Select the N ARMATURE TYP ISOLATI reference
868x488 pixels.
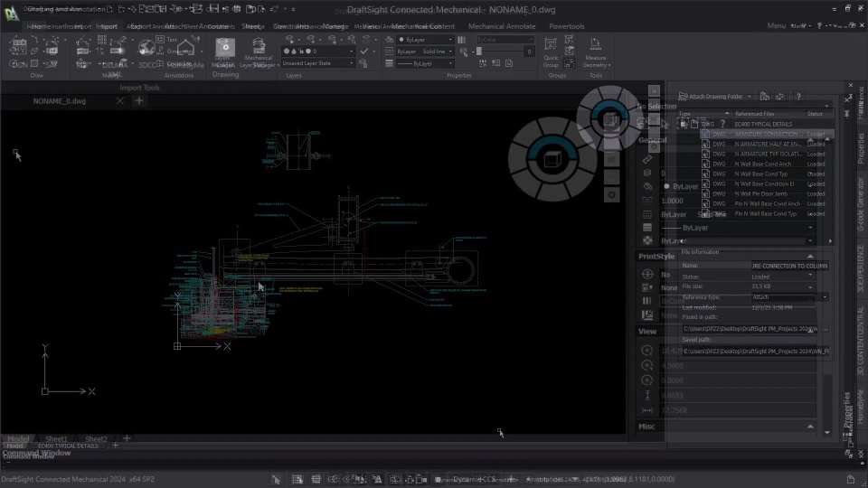tap(766, 154)
